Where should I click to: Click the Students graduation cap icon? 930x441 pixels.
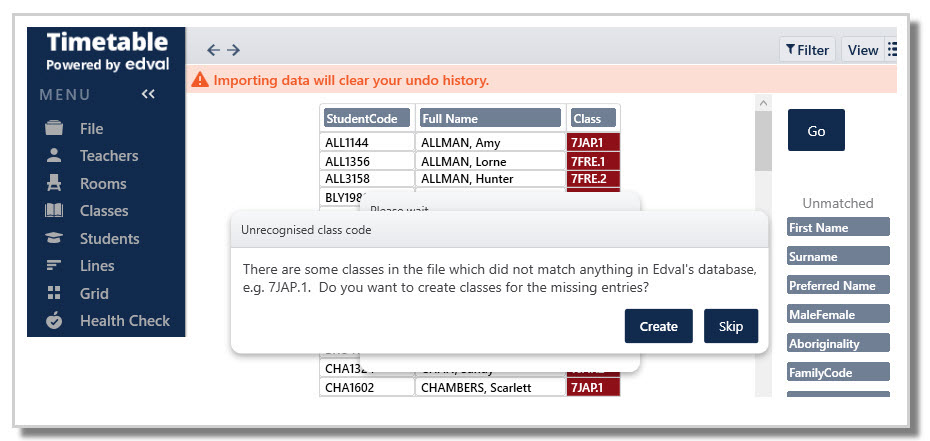pyautogui.click(x=54, y=238)
